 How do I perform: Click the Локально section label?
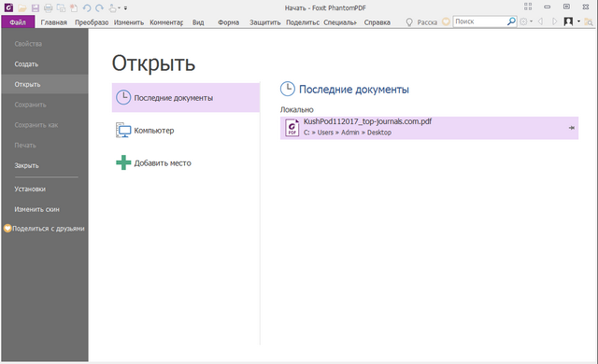tap(297, 109)
